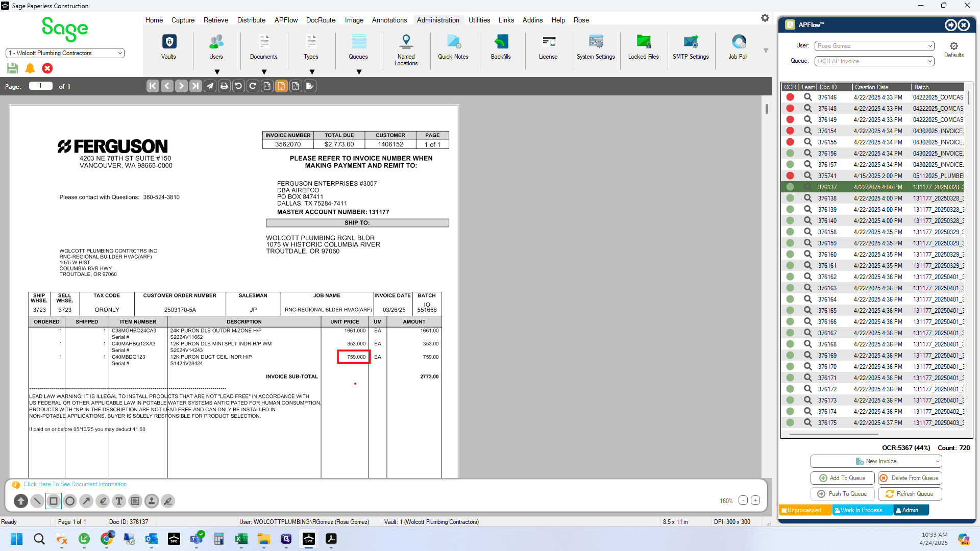Select the text annotation tool
The image size is (980, 551).
pos(119,501)
